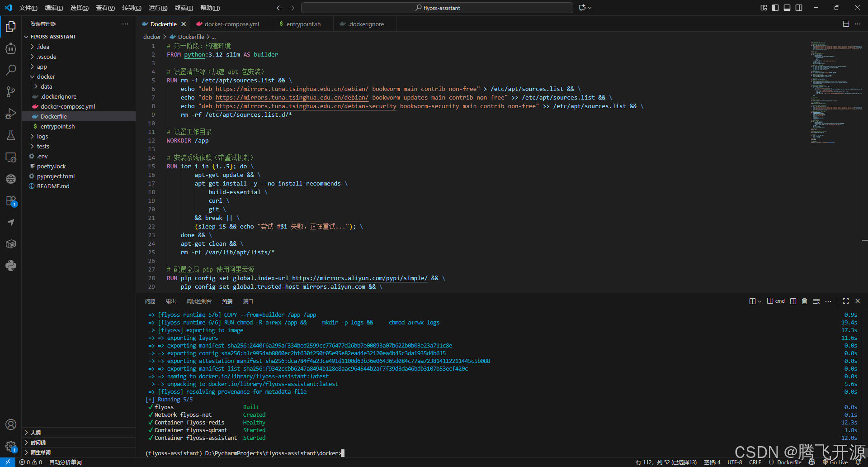868x467 pixels.
Task: Go forward in navigation history
Action: [x=291, y=8]
